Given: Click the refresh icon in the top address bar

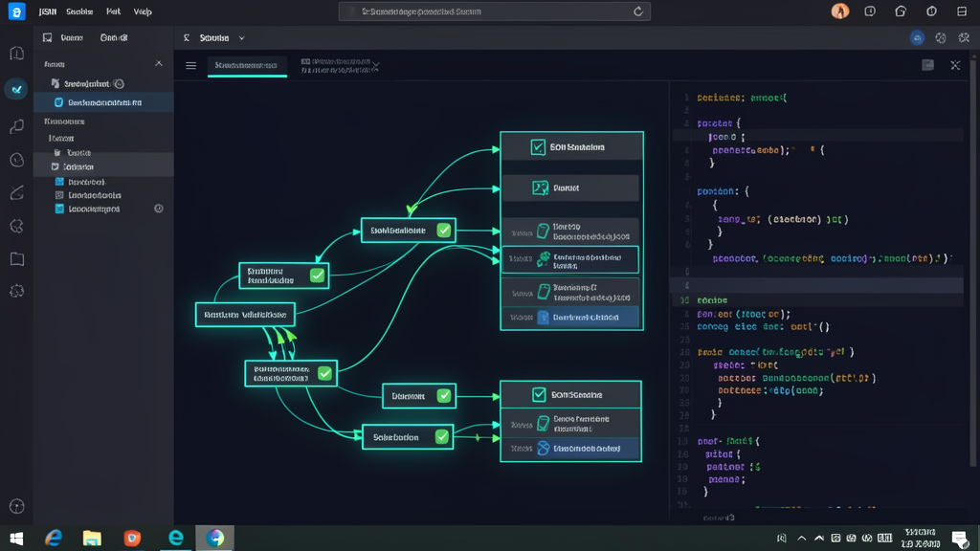Looking at the screenshot, I should [638, 11].
